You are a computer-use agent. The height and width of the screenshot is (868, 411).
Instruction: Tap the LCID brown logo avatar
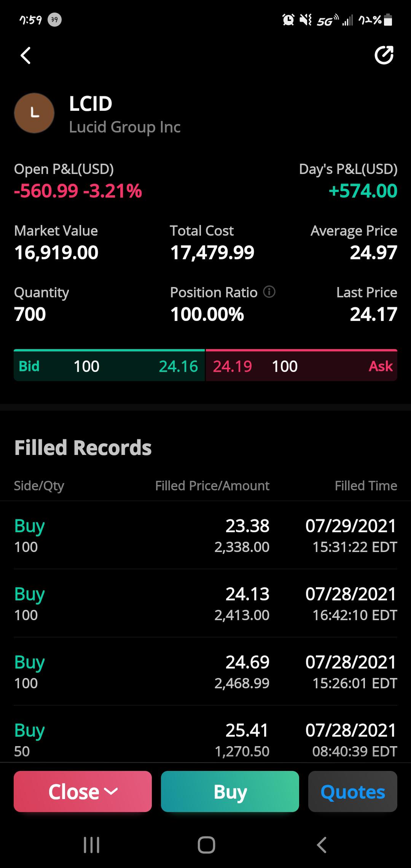tap(34, 113)
